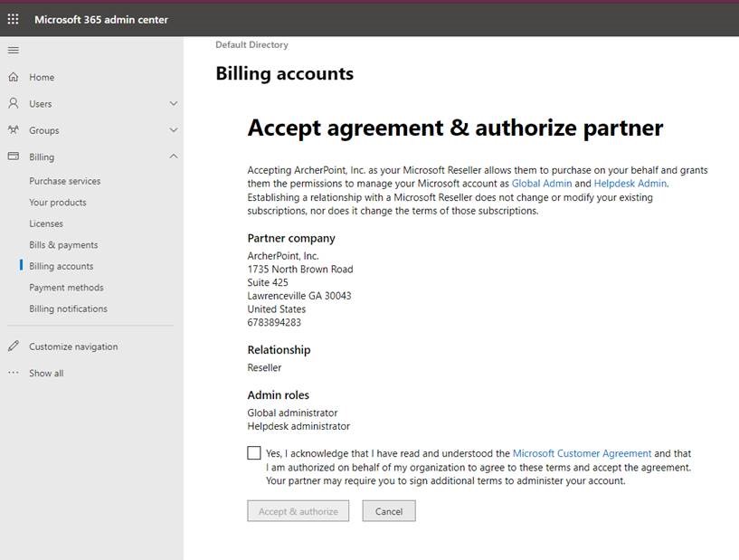Expand the Groups chevron
The width and height of the screenshot is (739, 560).
click(x=174, y=129)
